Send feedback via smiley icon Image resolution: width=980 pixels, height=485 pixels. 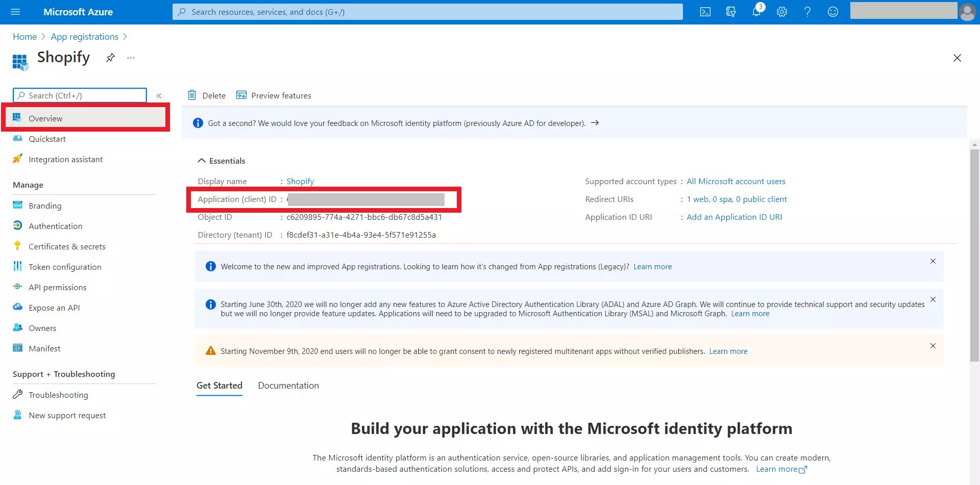[833, 12]
